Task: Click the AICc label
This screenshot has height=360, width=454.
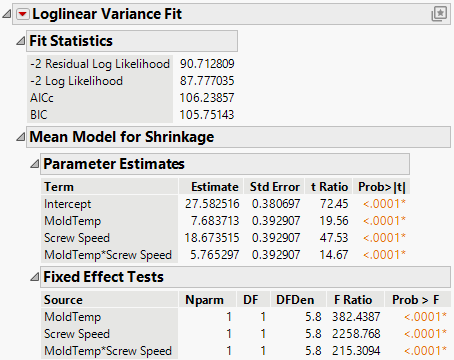Action: pos(42,98)
